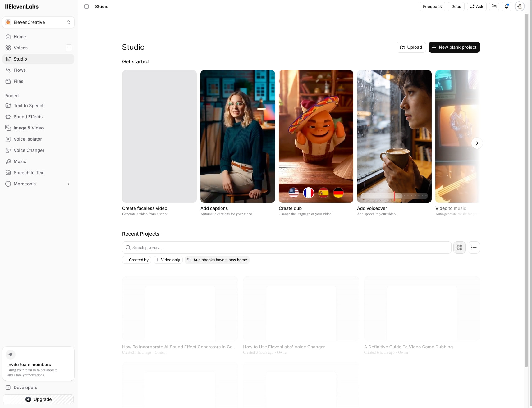Open Sound Effects tool
532x408 pixels.
(38, 117)
